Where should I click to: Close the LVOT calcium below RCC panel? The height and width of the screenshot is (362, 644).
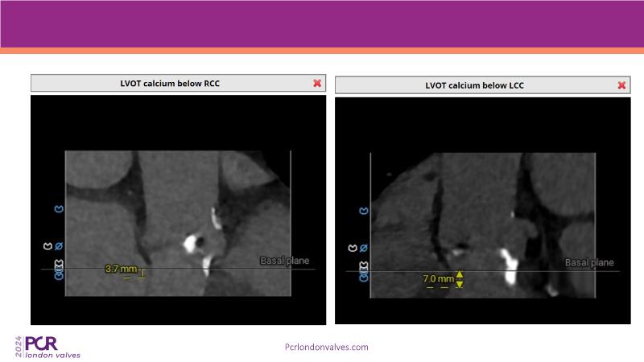317,84
